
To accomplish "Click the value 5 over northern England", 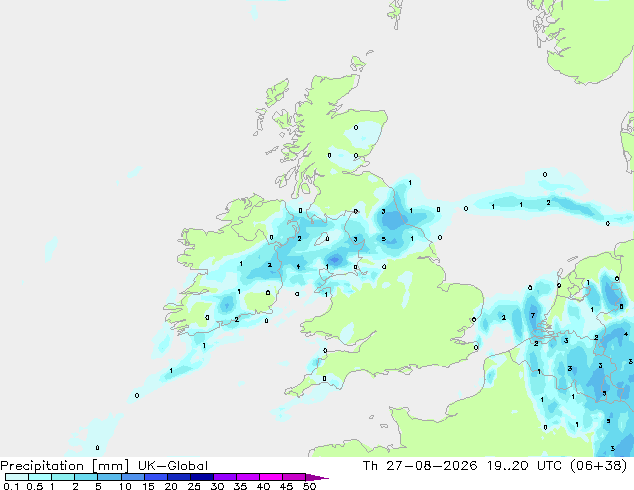I will pos(384,239).
